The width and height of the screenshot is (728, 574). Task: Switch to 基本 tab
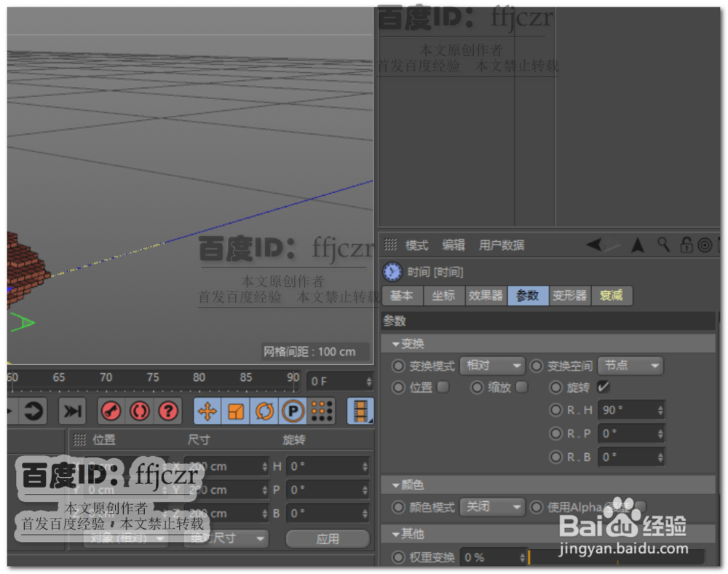pos(402,296)
